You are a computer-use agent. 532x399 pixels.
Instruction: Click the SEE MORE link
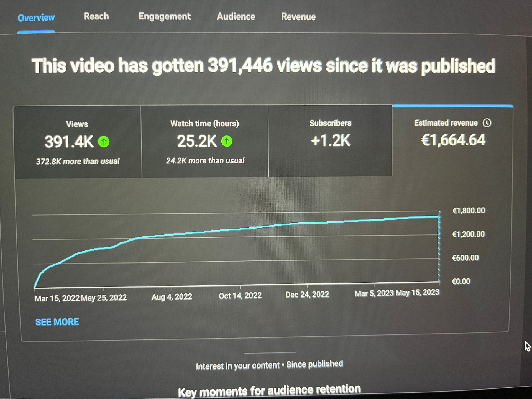point(57,322)
